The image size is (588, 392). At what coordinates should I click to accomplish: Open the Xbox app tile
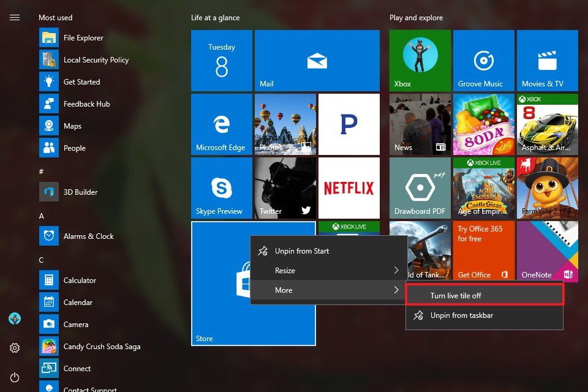[x=420, y=60]
